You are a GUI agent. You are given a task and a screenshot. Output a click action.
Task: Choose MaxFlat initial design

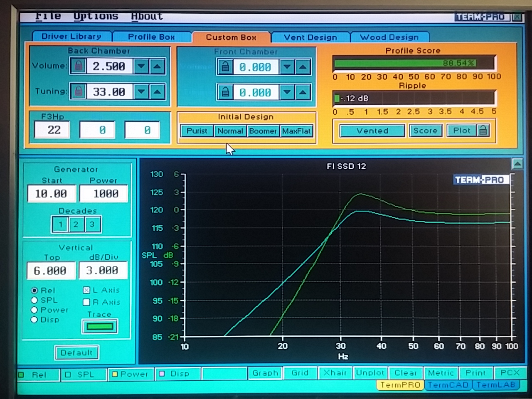296,131
